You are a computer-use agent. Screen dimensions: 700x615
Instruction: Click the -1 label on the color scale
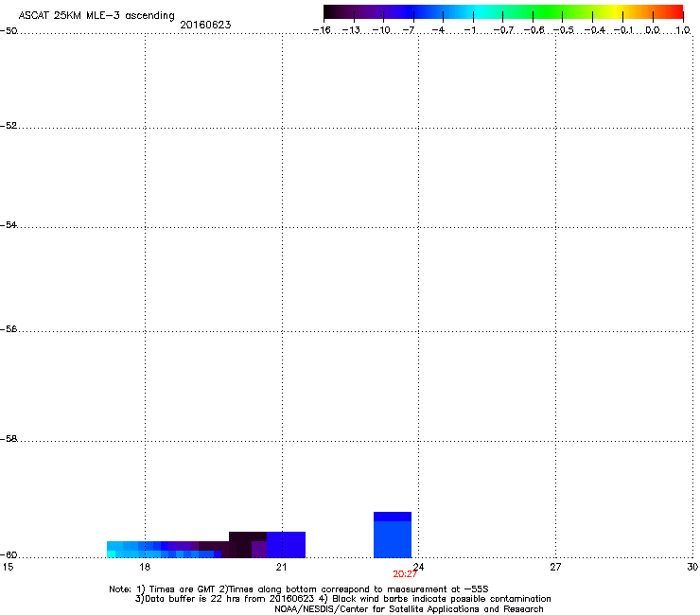tap(469, 30)
